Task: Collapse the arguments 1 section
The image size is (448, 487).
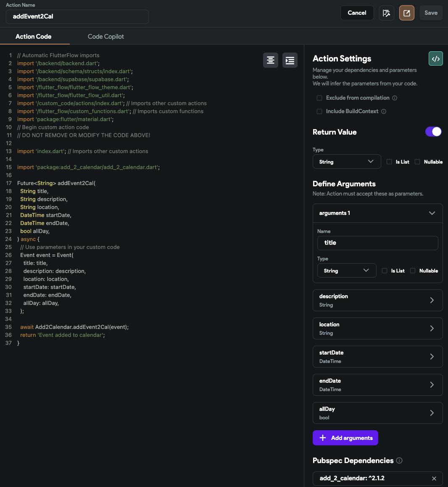Action: 432,213
